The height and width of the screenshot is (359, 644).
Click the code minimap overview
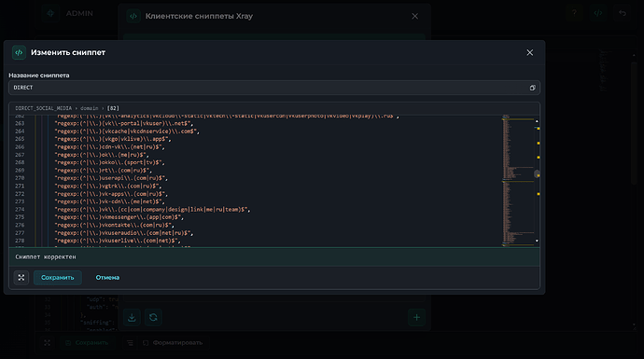tap(517, 181)
